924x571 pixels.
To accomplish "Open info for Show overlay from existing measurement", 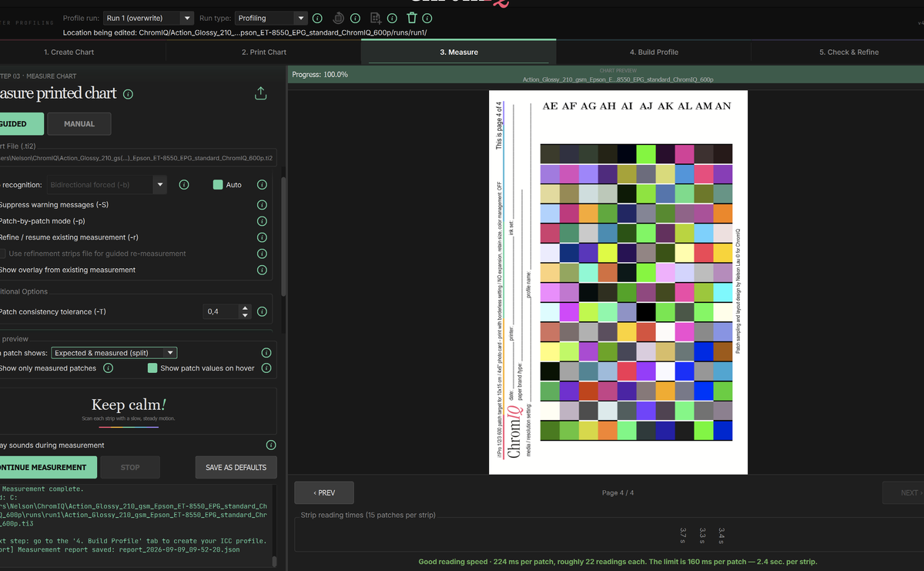I will pyautogui.click(x=262, y=270).
